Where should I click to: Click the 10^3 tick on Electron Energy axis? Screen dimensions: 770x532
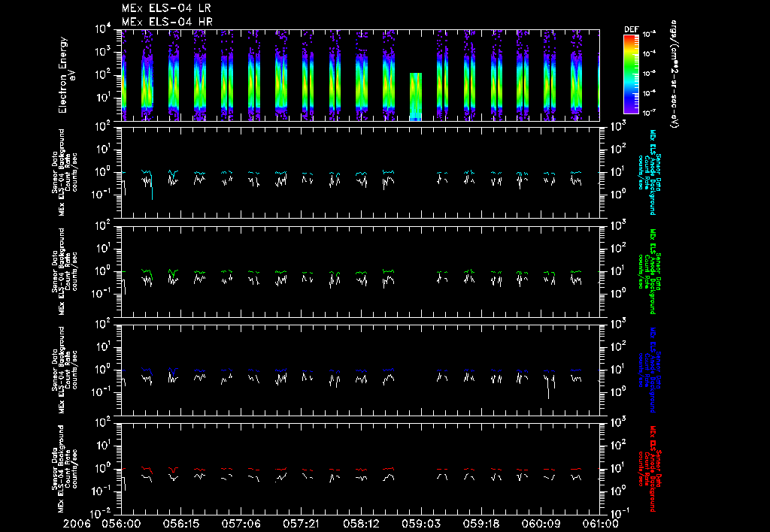(103, 52)
